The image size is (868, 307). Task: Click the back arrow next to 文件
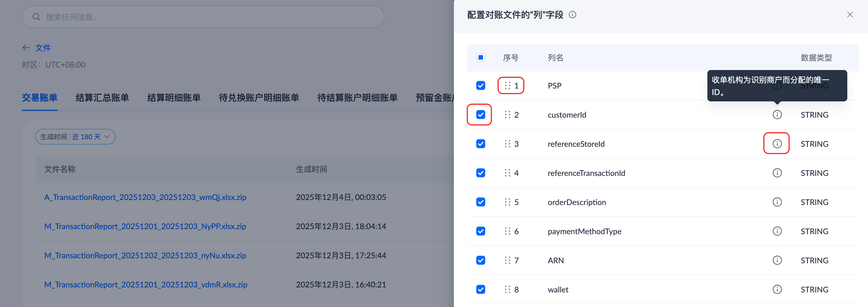(26, 48)
